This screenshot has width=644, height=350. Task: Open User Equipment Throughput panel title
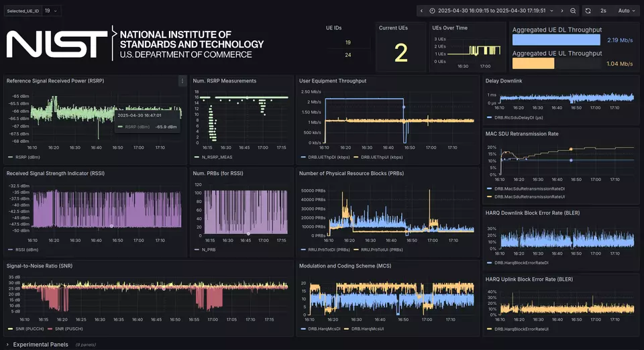333,81
